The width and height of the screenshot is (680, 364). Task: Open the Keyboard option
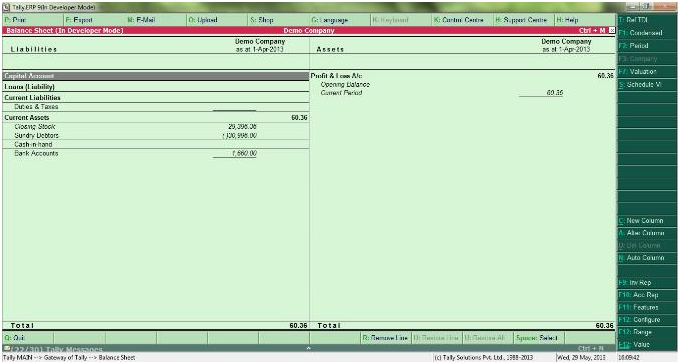(x=402, y=20)
